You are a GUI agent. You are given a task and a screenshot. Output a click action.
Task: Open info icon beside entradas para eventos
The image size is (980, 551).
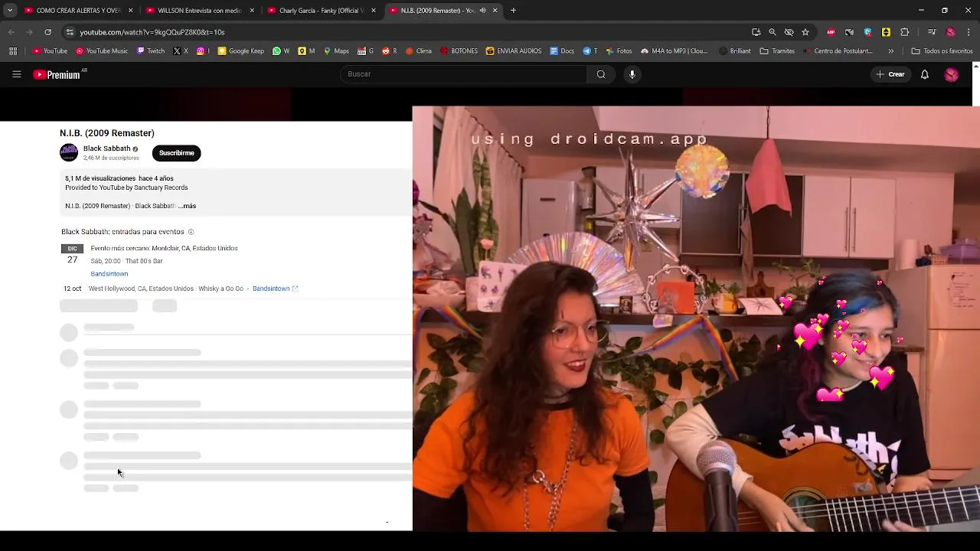(x=191, y=232)
